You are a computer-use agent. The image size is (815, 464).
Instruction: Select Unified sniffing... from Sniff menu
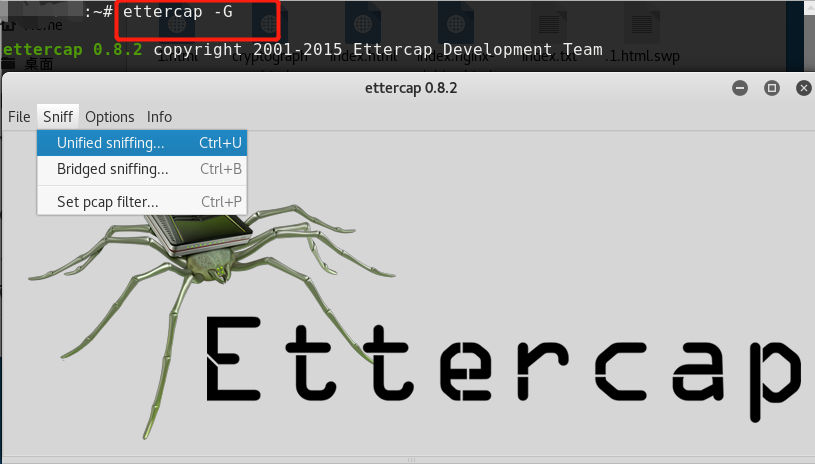[x=142, y=143]
